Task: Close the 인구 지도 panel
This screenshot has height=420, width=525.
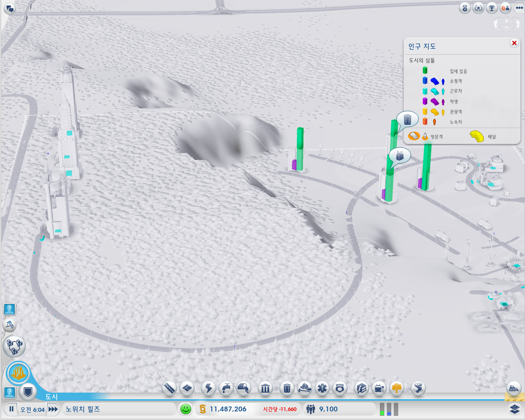Action: click(514, 43)
